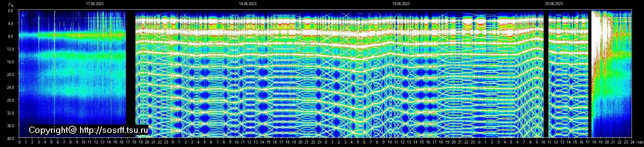Select the 8.0 frequency axis value
Image resolution: width=644 pixels, height=147 pixels.
(11, 36)
